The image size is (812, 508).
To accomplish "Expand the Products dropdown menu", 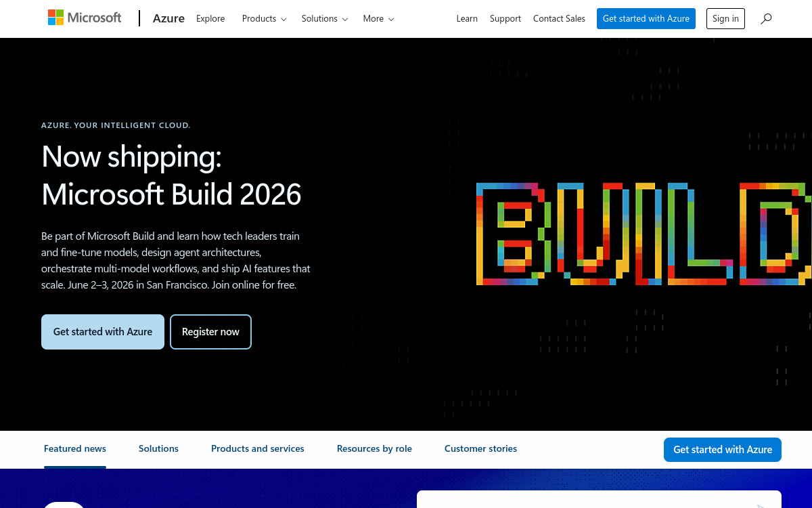I will 264,19.
